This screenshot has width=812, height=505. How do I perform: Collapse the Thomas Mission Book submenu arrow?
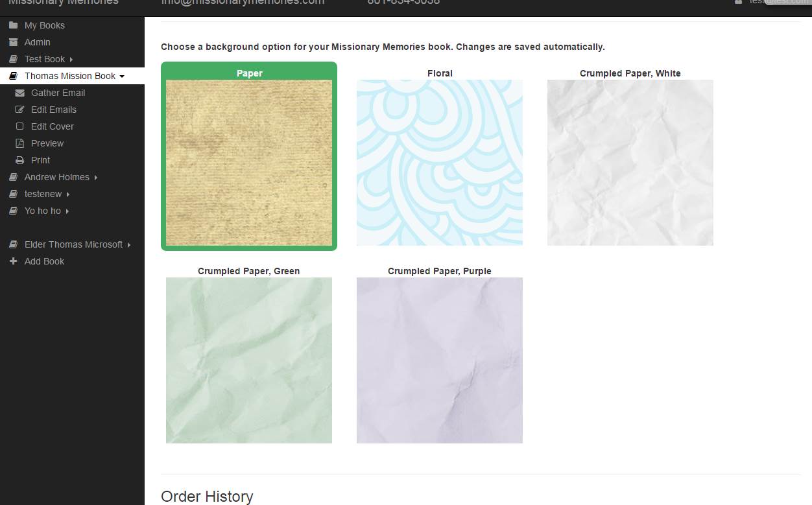122,76
